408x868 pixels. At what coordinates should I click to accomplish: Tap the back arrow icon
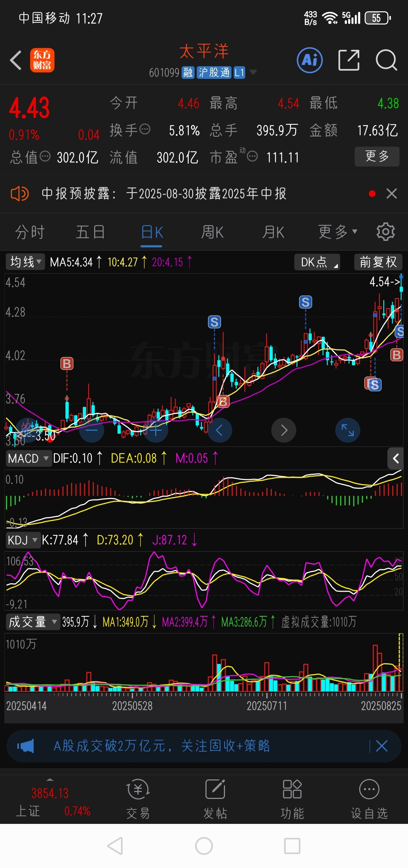coord(16,60)
